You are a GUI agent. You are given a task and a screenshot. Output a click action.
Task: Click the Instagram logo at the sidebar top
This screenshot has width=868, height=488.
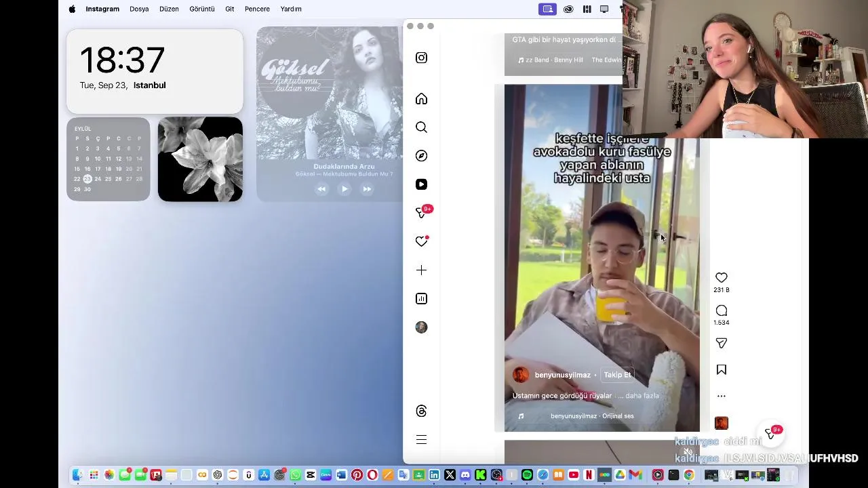tap(421, 58)
